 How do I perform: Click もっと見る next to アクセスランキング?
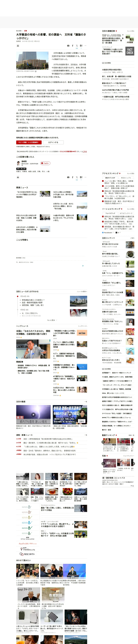tap(130, 173)
